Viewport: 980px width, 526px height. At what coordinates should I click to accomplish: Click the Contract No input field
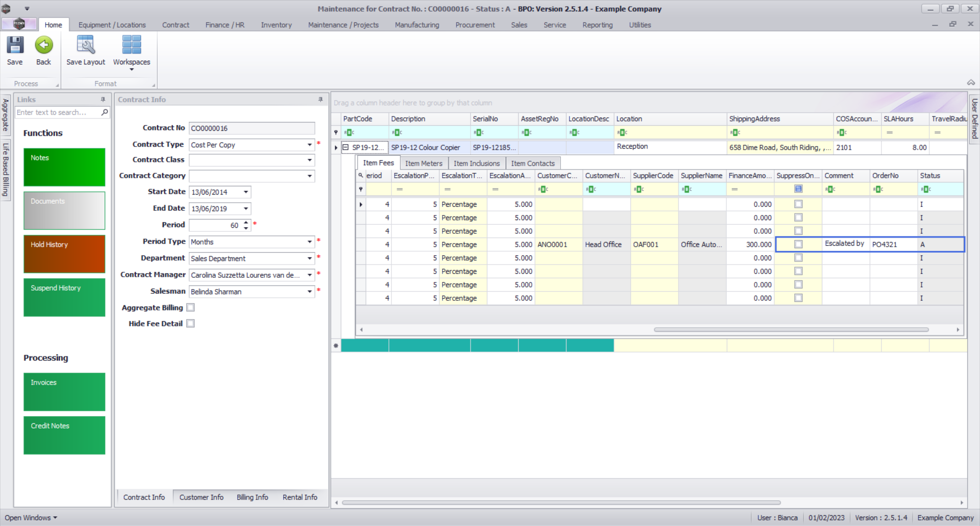[x=252, y=128]
